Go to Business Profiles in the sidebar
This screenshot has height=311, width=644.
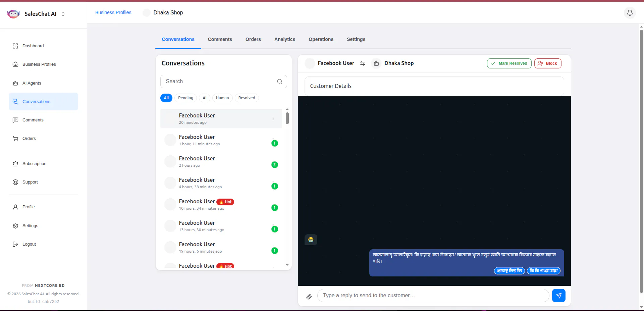point(43,64)
